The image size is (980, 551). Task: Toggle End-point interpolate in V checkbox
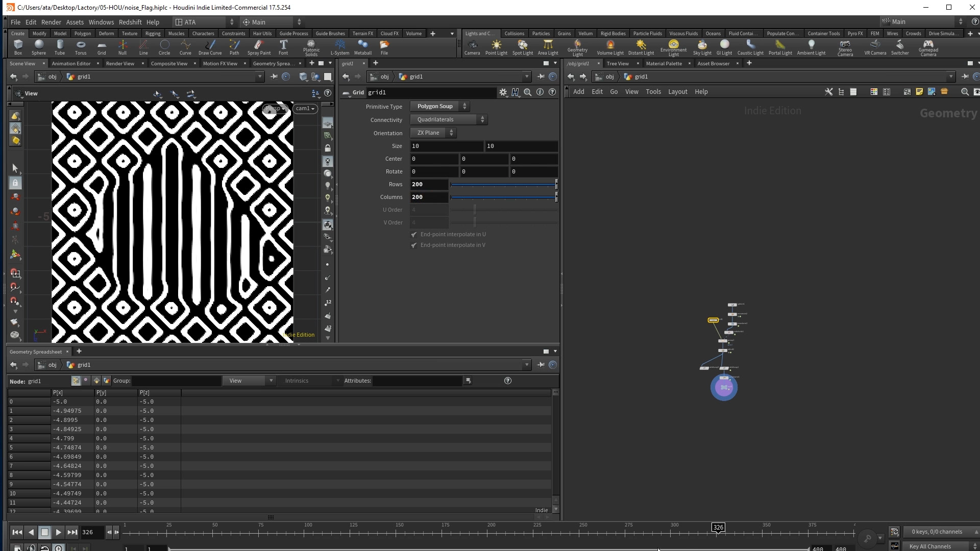pyautogui.click(x=414, y=245)
